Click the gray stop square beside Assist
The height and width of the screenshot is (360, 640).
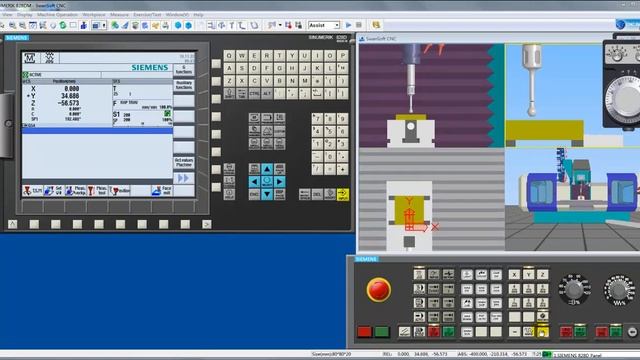click(x=359, y=25)
